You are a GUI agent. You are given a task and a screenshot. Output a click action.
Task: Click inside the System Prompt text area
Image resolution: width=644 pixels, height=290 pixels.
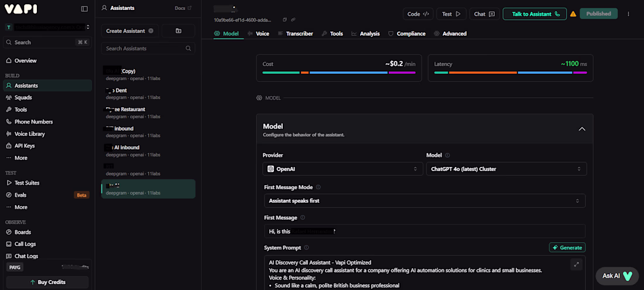[424, 273]
